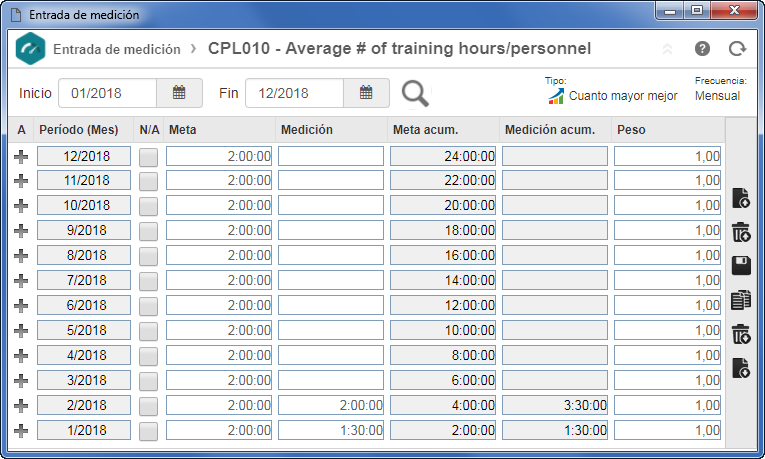Click the Fin date field 12/2018
This screenshot has height=459, width=765.
pyautogui.click(x=295, y=93)
